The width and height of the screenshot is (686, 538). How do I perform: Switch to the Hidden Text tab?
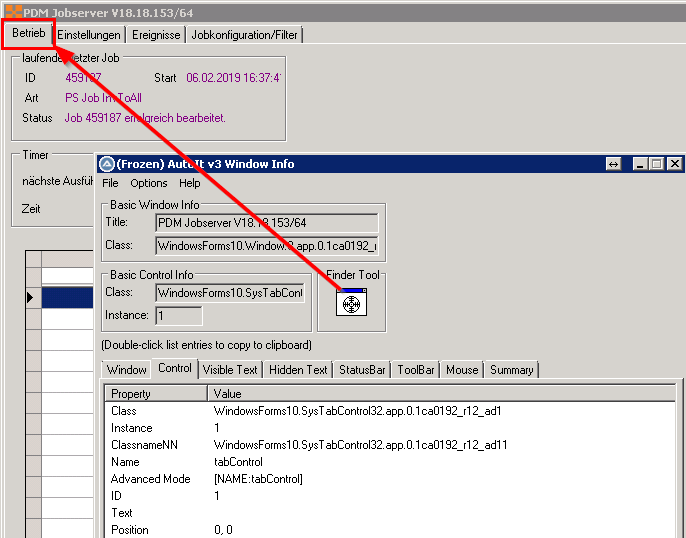298,370
